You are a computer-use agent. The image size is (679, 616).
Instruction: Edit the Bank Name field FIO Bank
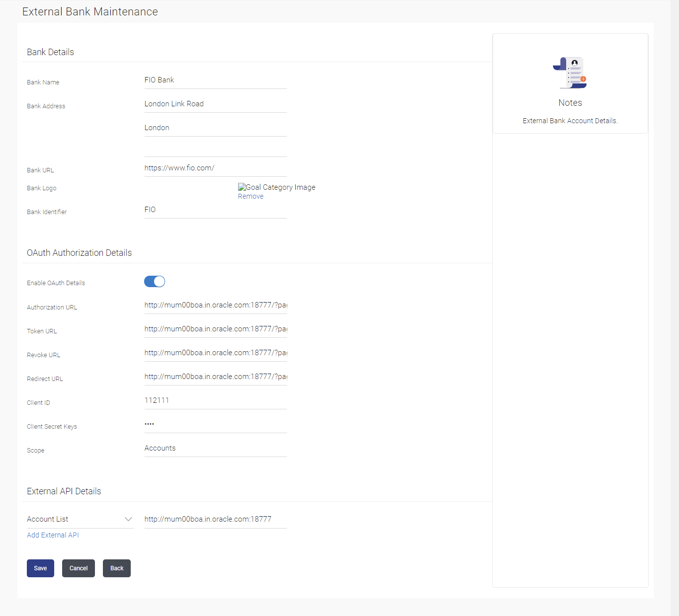pyautogui.click(x=216, y=80)
